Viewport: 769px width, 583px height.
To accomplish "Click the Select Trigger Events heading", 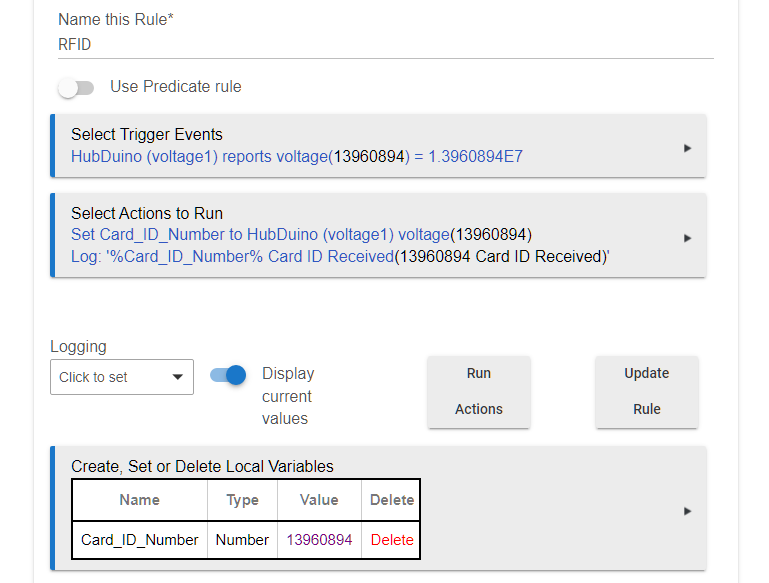I will (147, 134).
